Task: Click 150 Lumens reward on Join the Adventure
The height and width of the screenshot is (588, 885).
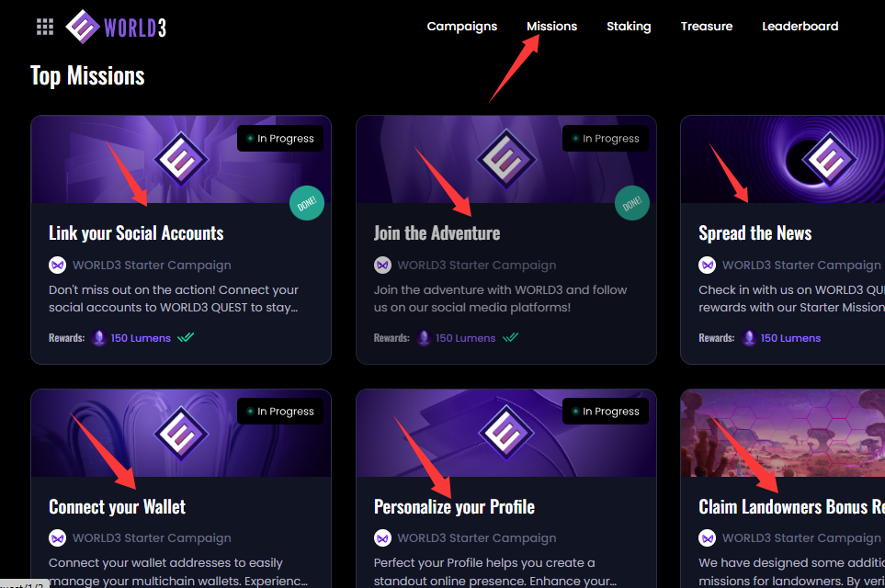Action: point(465,338)
